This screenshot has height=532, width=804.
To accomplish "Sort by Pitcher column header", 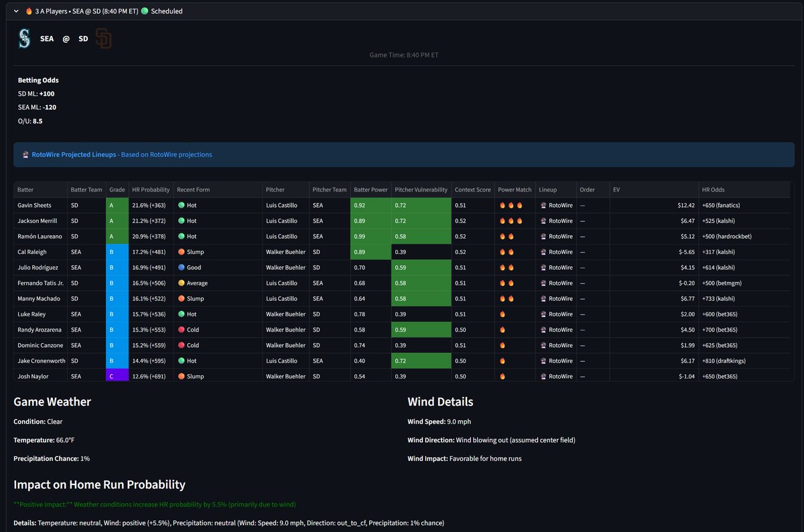I will (285, 190).
